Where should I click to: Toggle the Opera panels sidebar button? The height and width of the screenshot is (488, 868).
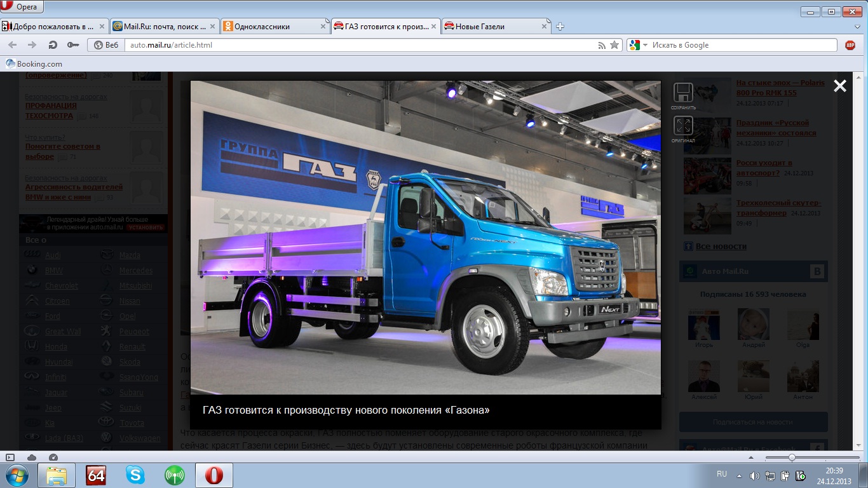pyautogui.click(x=10, y=457)
